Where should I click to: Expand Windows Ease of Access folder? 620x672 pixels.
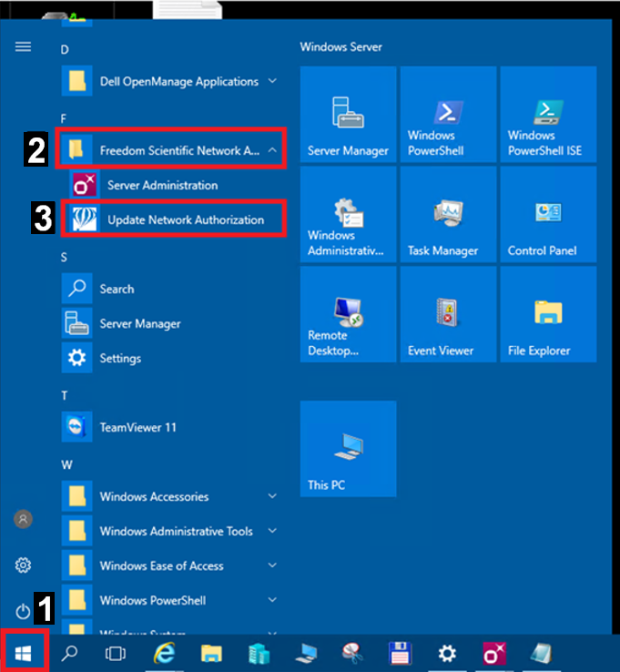(170, 565)
